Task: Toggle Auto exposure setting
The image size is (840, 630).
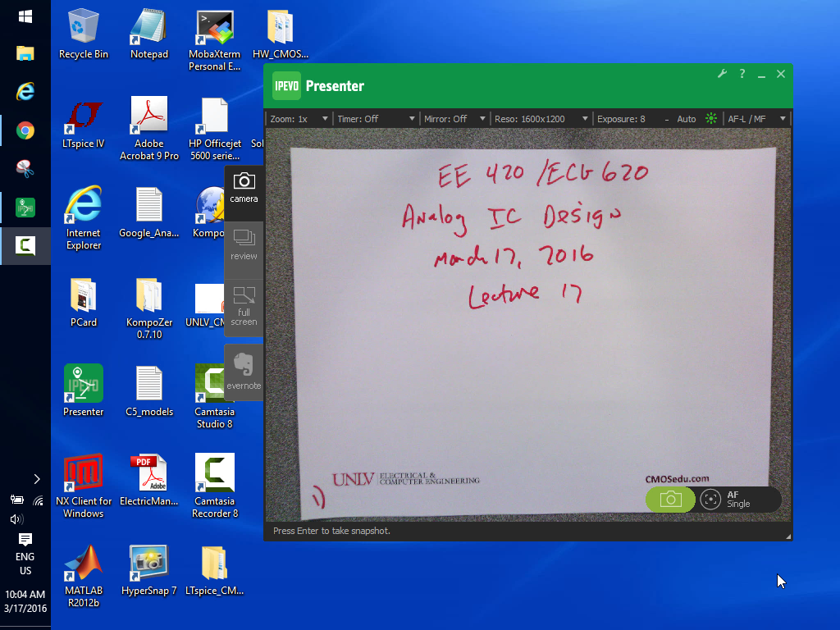Action: (x=687, y=119)
